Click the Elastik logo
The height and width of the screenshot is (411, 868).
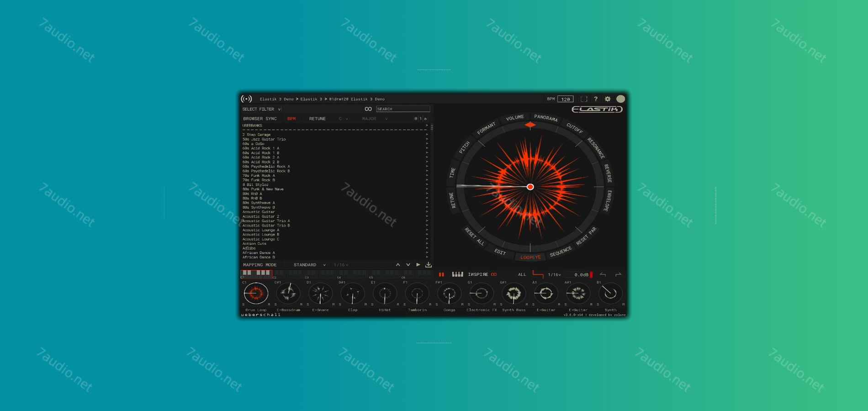pyautogui.click(x=597, y=109)
